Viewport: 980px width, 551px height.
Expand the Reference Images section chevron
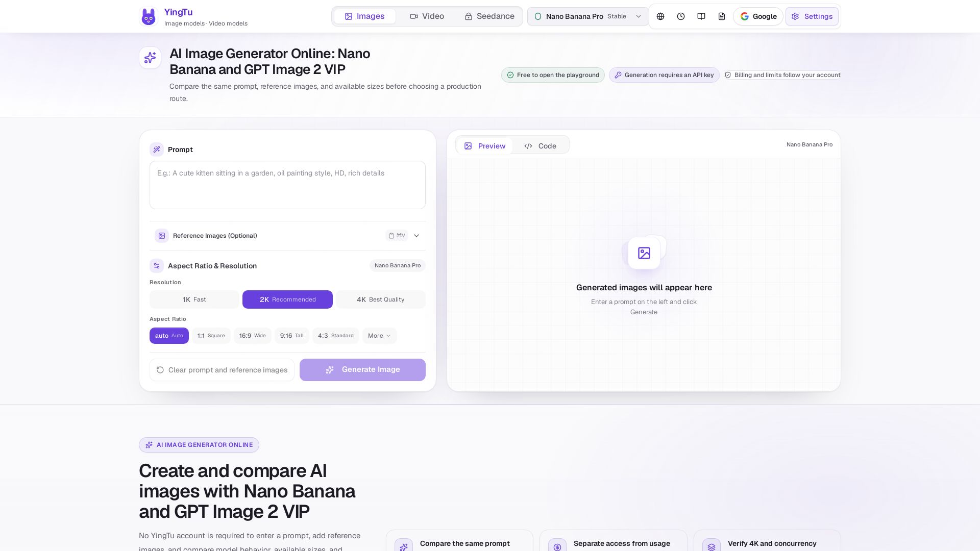pyautogui.click(x=416, y=236)
